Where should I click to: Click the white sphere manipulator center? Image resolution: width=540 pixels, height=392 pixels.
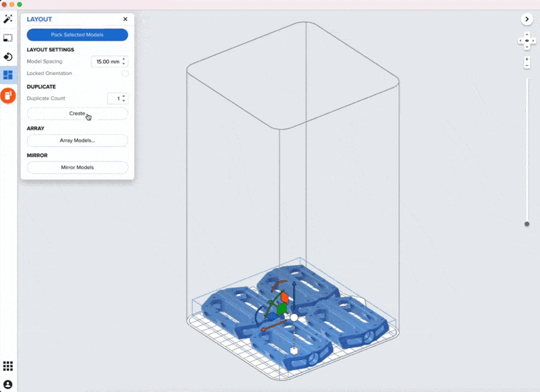pos(294,318)
